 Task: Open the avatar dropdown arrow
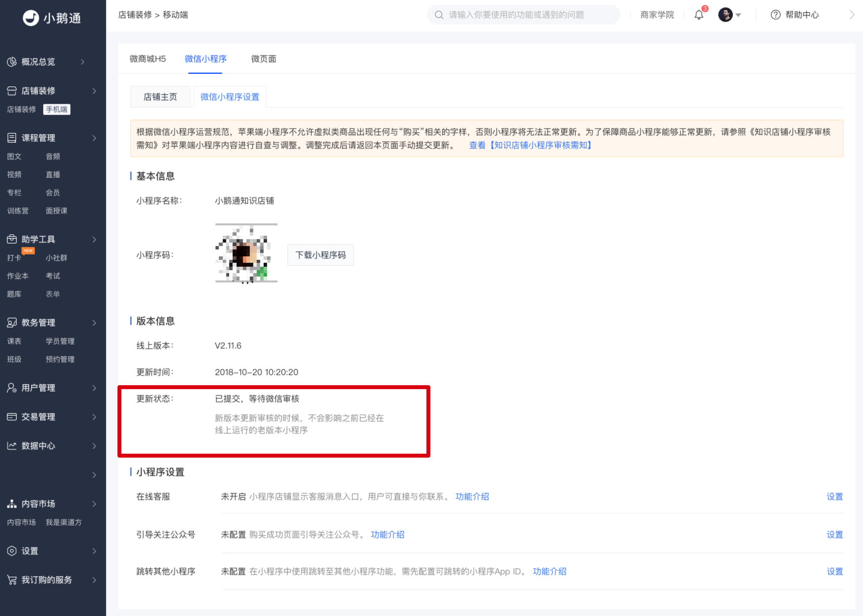[x=738, y=15]
